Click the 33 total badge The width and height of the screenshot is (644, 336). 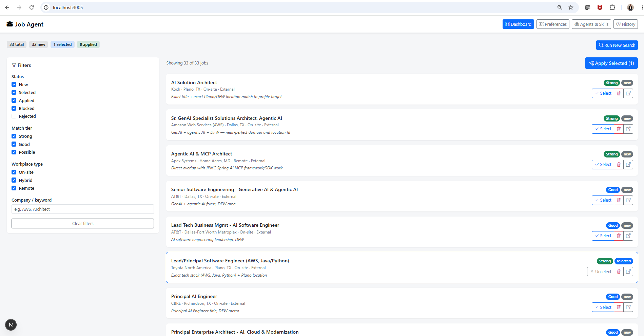coord(17,44)
